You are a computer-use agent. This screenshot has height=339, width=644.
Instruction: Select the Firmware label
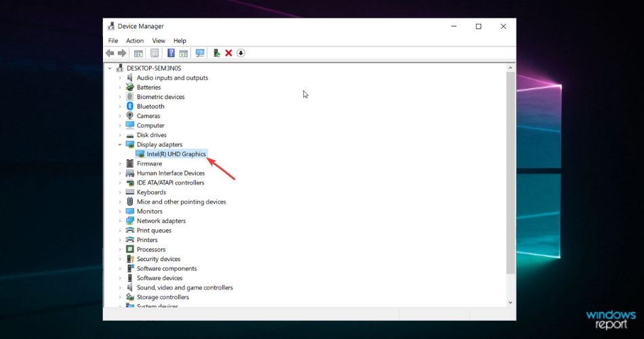click(x=149, y=163)
